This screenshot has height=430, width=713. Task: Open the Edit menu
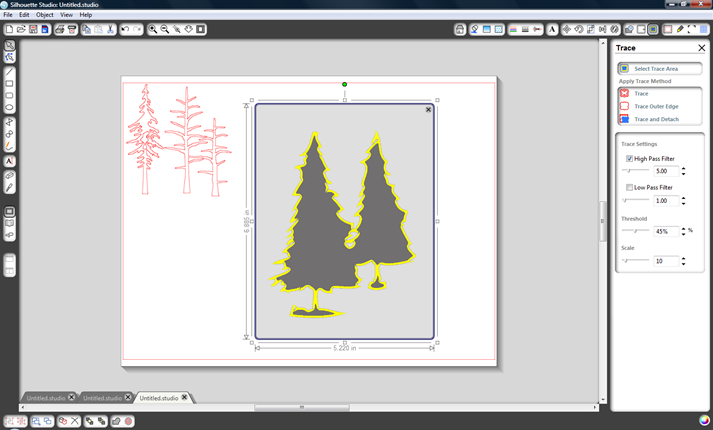[24, 15]
